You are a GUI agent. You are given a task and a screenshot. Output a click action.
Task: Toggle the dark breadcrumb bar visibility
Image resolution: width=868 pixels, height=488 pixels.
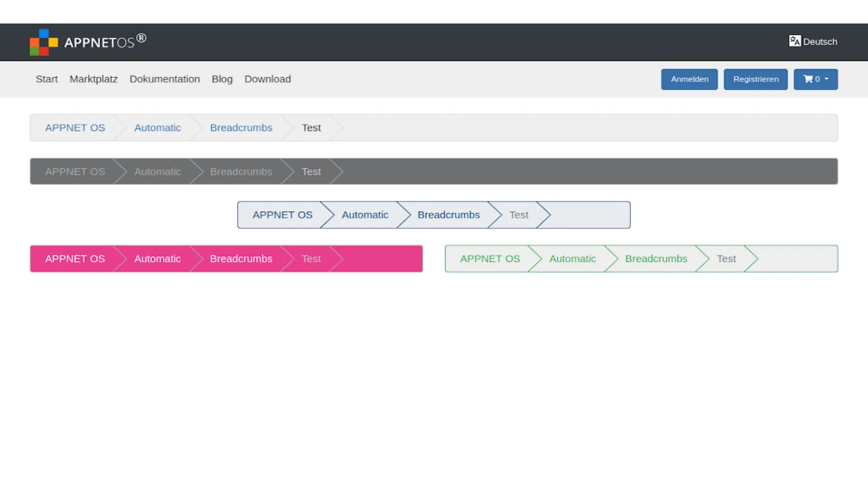(x=434, y=171)
